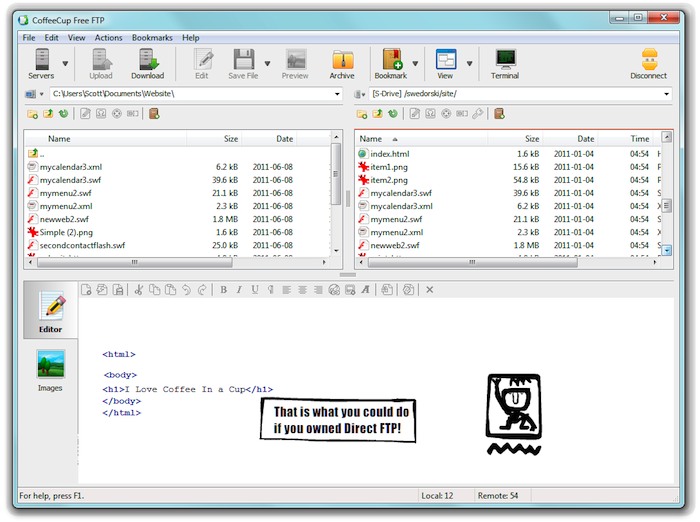
Task: Click the Download toolbar icon
Action: click(147, 62)
